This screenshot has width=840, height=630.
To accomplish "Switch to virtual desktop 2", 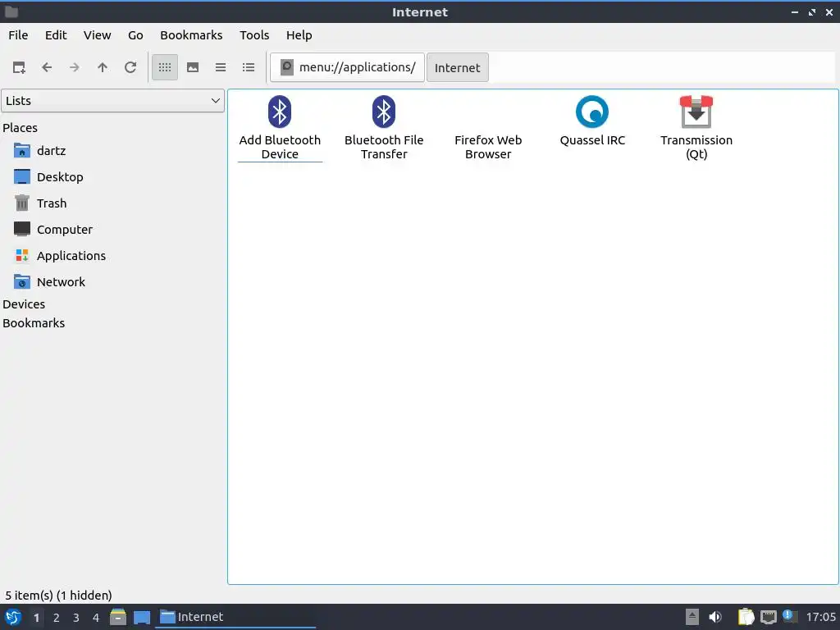I will [57, 618].
